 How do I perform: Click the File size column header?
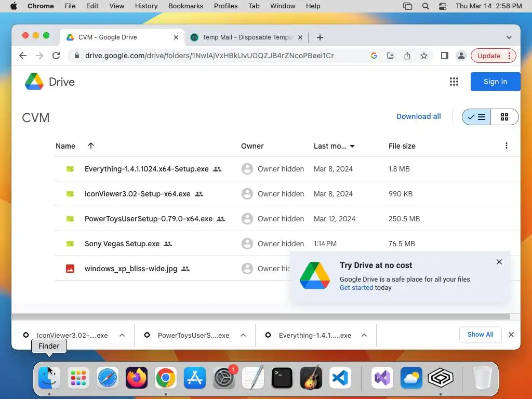(x=402, y=146)
